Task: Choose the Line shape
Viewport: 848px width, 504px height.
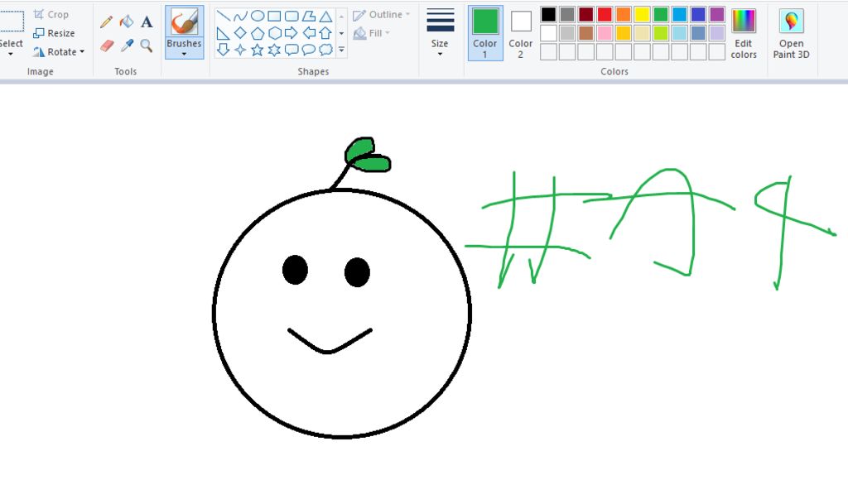Action: (223, 16)
